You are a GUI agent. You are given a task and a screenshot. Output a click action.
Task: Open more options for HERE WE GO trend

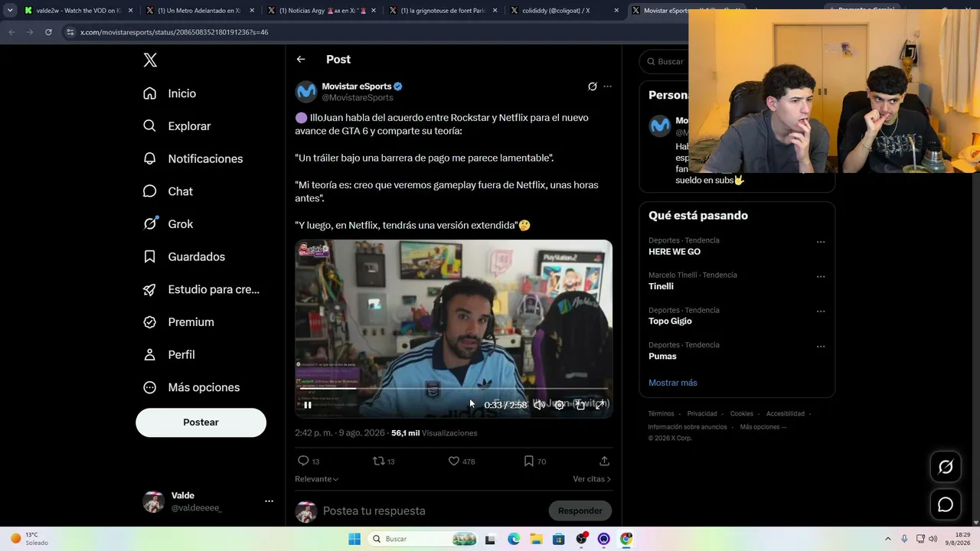pyautogui.click(x=820, y=242)
